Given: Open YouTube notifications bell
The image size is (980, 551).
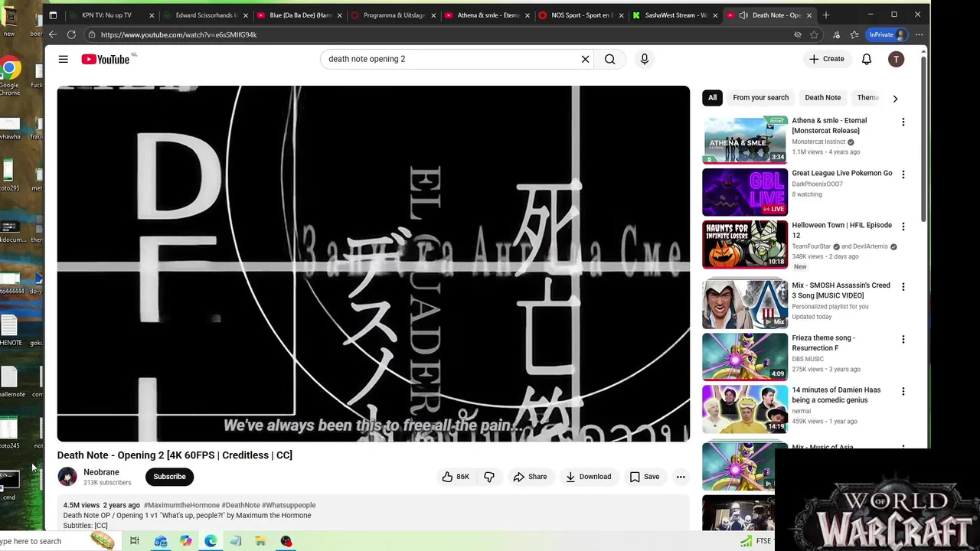Looking at the screenshot, I should coord(867,59).
